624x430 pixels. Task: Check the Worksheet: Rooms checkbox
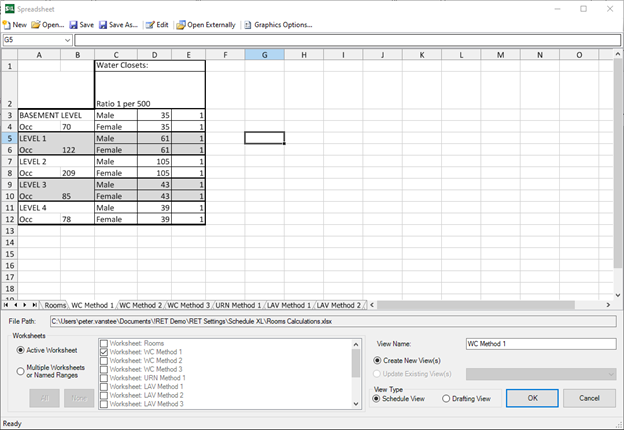(x=104, y=343)
